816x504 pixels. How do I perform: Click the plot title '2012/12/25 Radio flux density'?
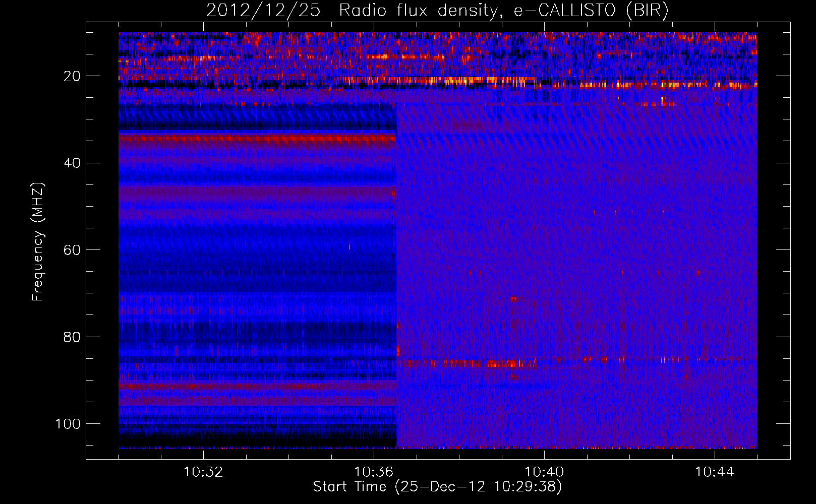pos(353,11)
